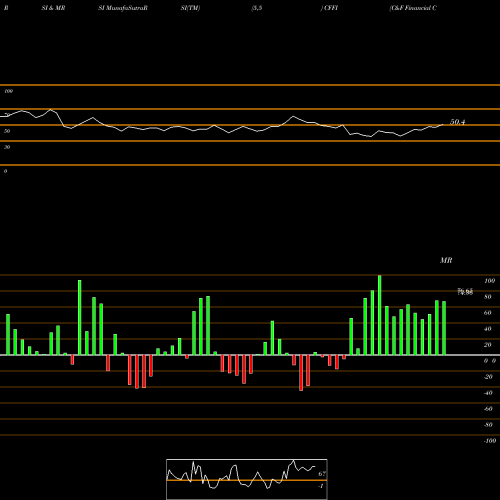Click the 'MR' panel title
Screen dimensions: 500x500
click(x=446, y=260)
